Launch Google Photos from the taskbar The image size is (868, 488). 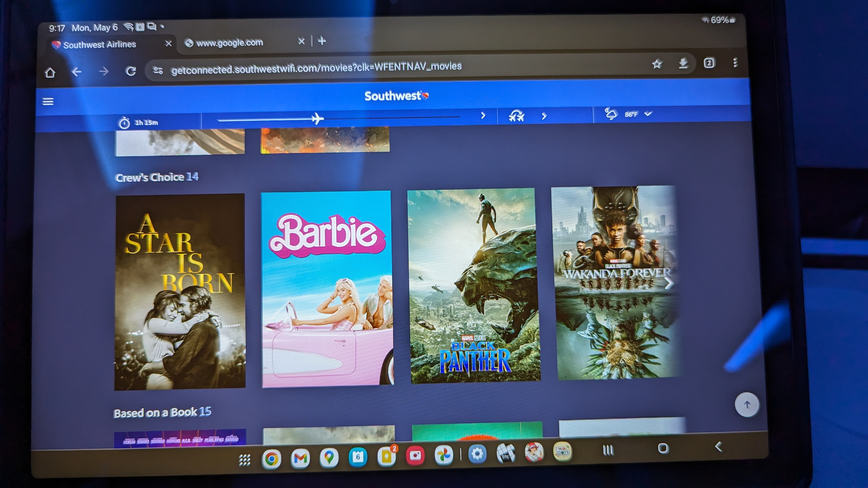(444, 455)
